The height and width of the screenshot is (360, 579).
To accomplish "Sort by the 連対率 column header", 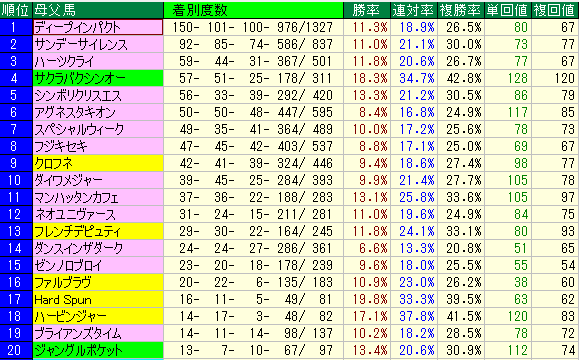I will (414, 10).
